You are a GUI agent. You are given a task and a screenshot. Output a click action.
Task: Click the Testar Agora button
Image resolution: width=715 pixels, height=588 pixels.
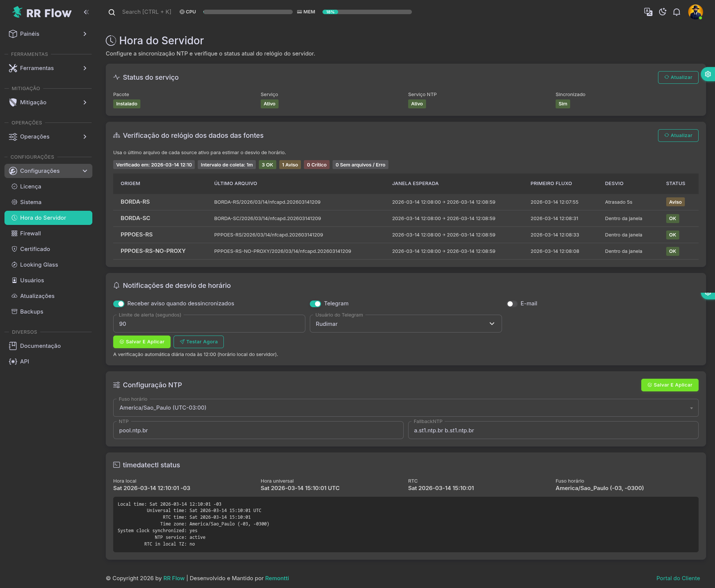198,342
